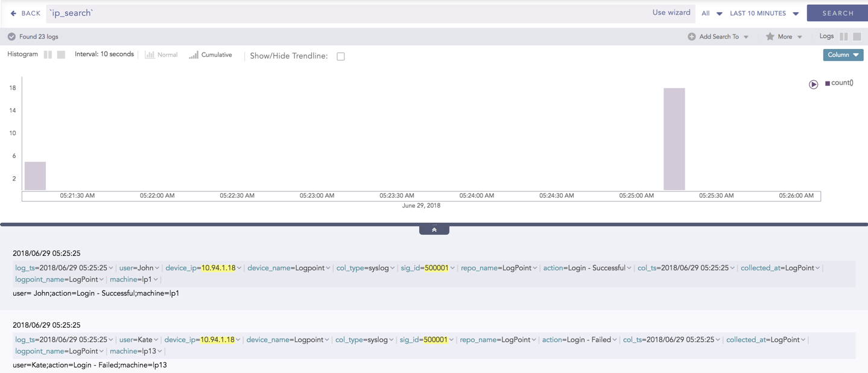Select the Cumulative histogram view icon

[x=193, y=54]
